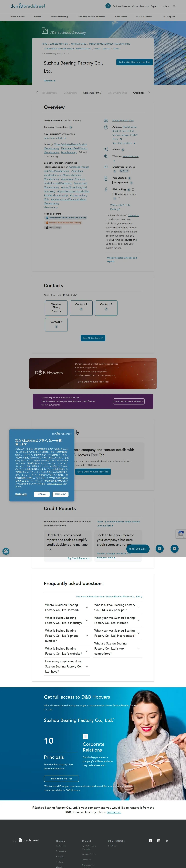The height and width of the screenshot is (868, 186).
Task: Open the email envelope floating button
Action: (160, 549)
